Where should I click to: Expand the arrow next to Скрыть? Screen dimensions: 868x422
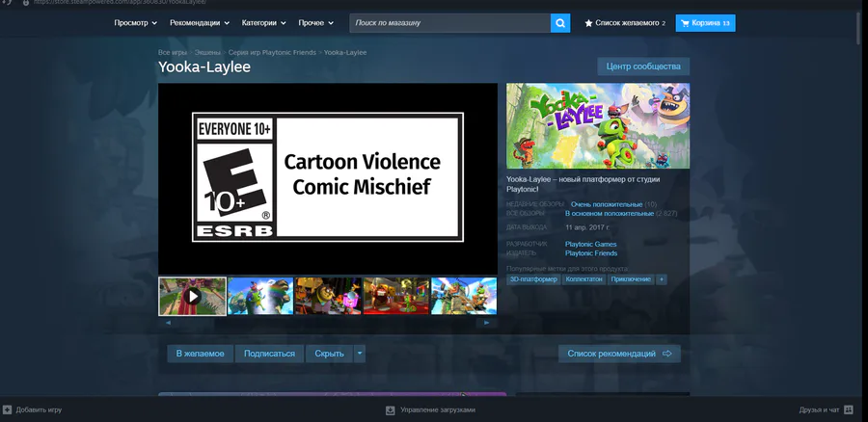[x=360, y=354]
